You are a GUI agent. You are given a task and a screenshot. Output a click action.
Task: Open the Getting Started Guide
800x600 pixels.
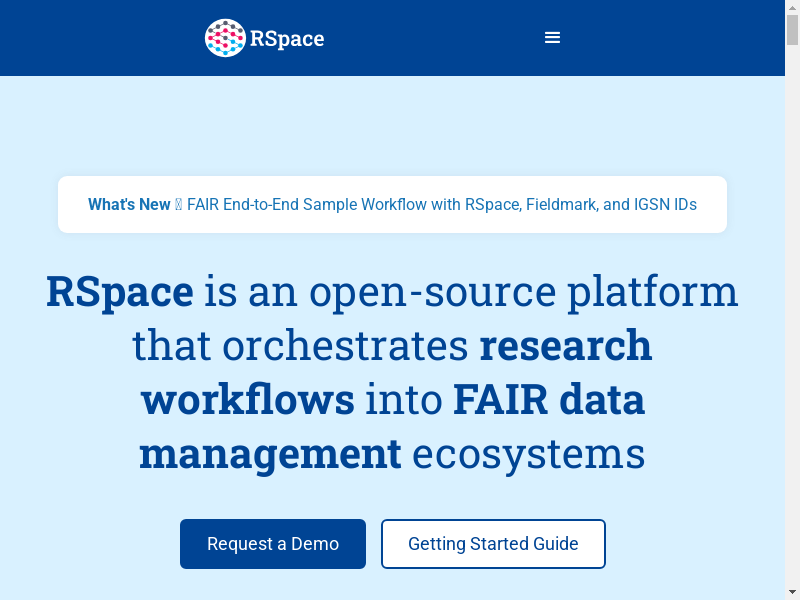point(493,544)
